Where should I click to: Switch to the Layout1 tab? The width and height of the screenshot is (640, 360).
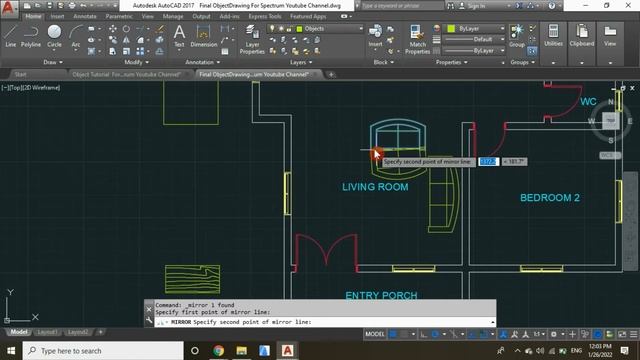tap(47, 332)
